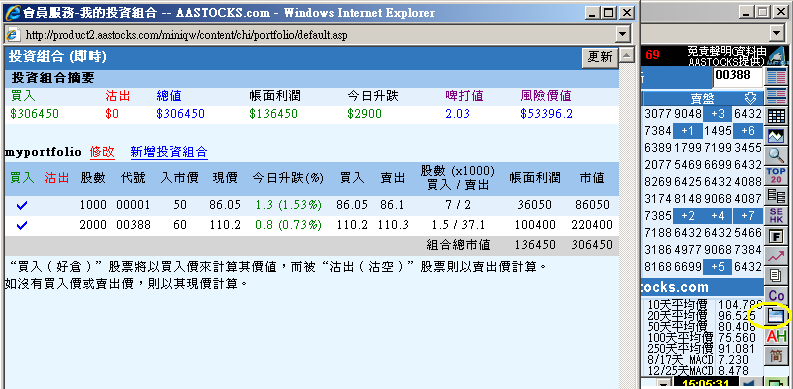The height and width of the screenshot is (389, 793).
Task: Toggle the 買入 checkmark for stock 00001
Action: pyautogui.click(x=22, y=205)
